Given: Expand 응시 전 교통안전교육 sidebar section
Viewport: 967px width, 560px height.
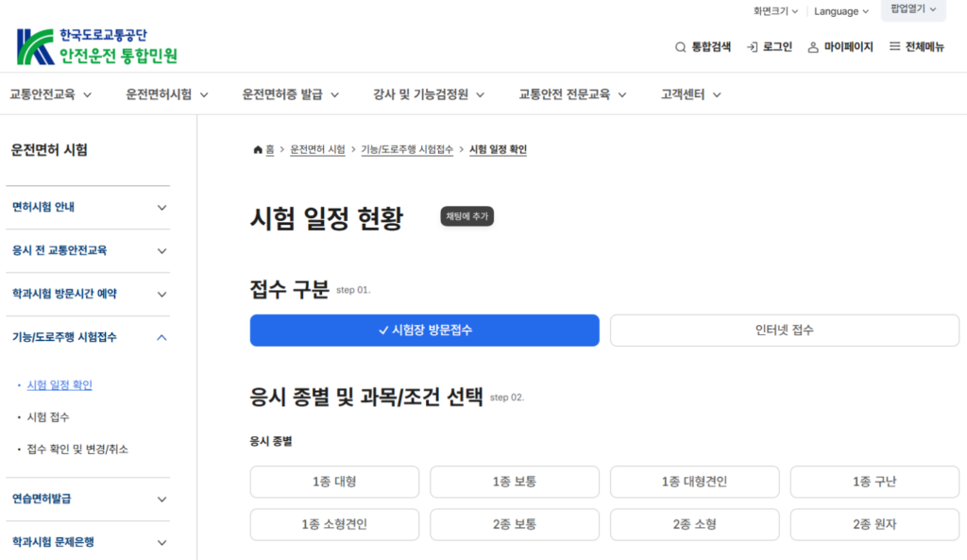Looking at the screenshot, I should [88, 250].
